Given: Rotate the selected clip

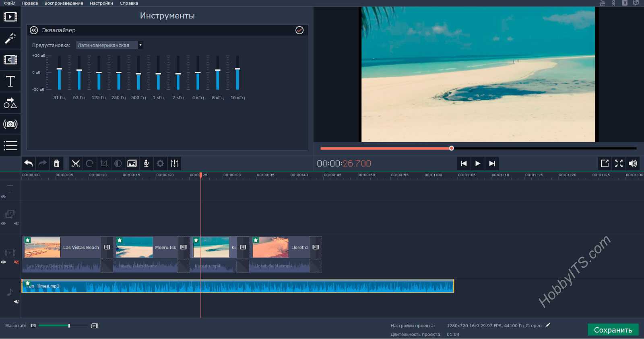Looking at the screenshot, I should point(90,163).
